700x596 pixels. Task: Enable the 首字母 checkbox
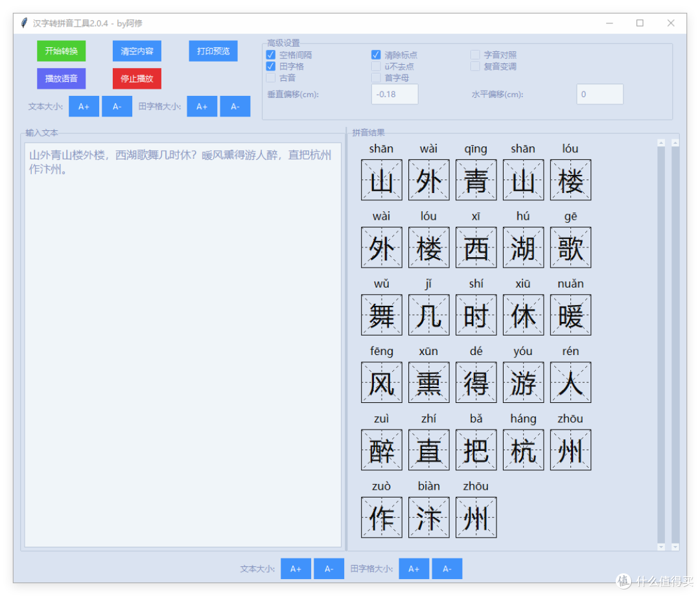pyautogui.click(x=376, y=78)
